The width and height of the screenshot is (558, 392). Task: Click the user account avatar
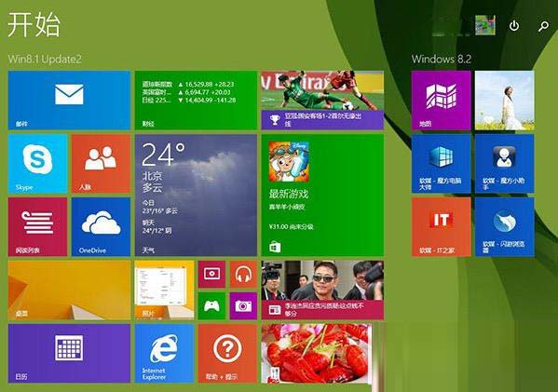pos(485,25)
